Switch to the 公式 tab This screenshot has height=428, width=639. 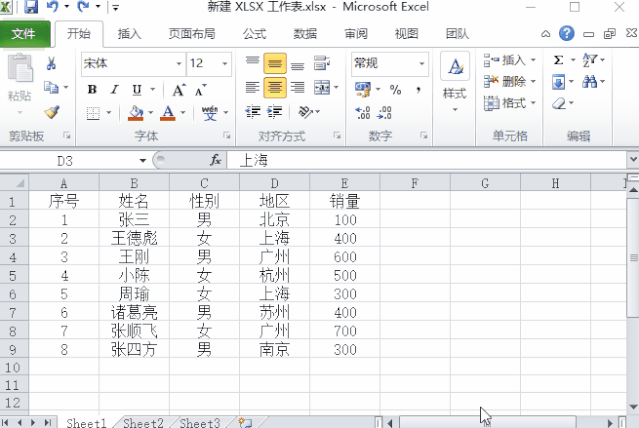(x=254, y=34)
